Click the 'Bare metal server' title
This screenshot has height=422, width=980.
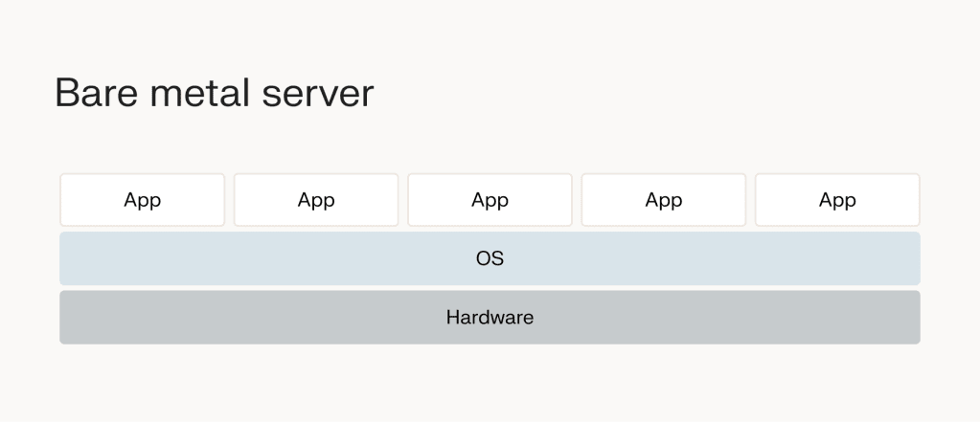click(215, 93)
